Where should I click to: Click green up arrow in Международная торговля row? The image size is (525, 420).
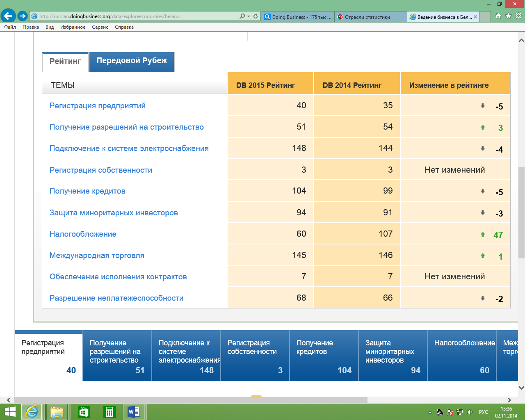point(483,256)
